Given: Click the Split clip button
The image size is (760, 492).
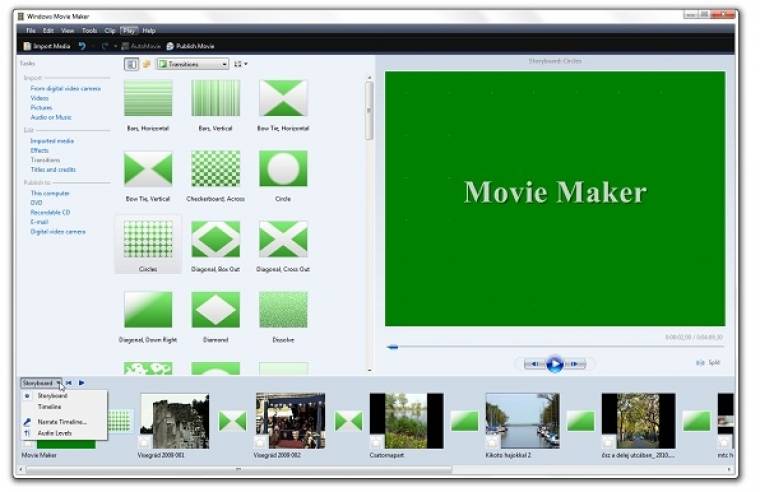Looking at the screenshot, I should (708, 363).
